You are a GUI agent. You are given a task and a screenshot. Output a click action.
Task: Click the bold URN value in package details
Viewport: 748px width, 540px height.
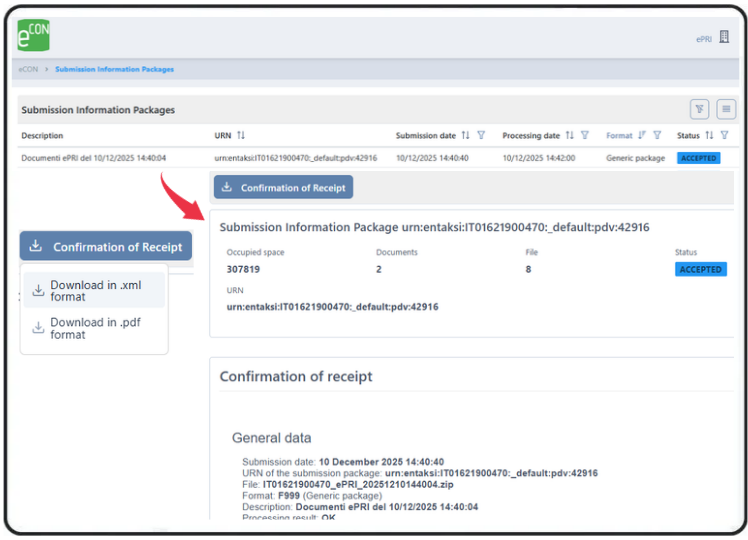coord(332,307)
